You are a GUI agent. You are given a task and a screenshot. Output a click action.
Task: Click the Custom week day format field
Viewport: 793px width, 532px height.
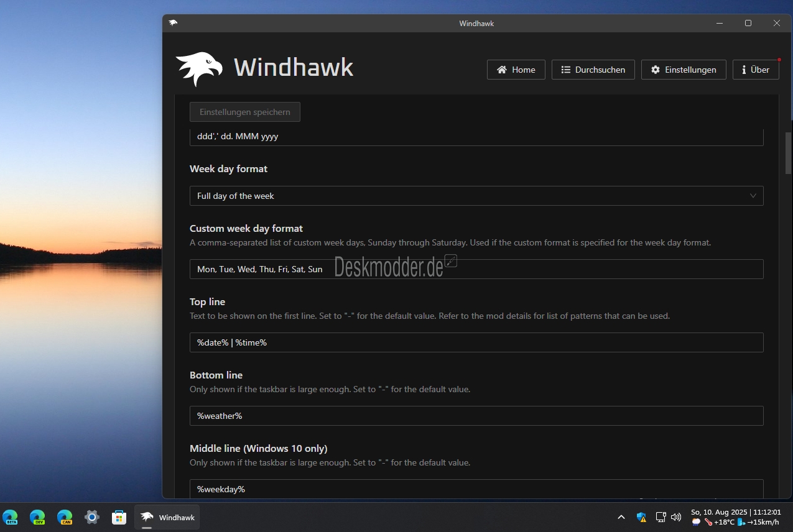pyautogui.click(x=476, y=269)
